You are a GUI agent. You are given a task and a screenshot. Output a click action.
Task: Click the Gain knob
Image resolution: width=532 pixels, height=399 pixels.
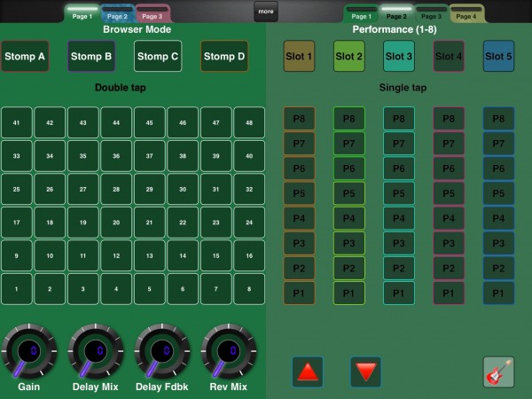pos(29,351)
